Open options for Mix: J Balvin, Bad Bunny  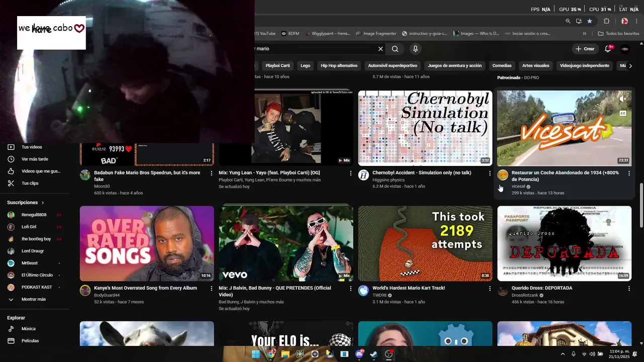tap(351, 289)
